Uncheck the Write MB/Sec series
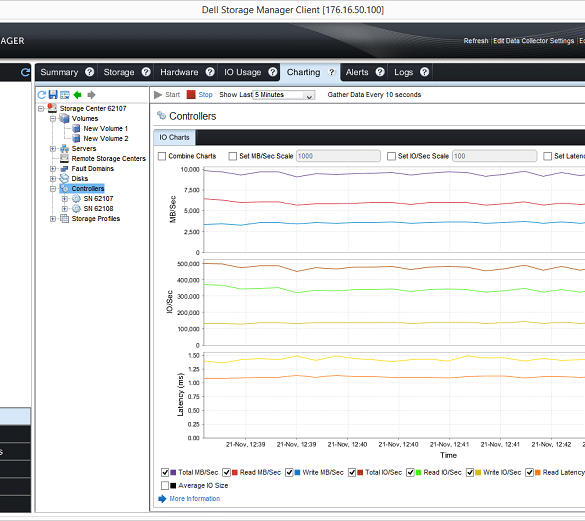Screen dimensions: 585x521 click(289, 472)
